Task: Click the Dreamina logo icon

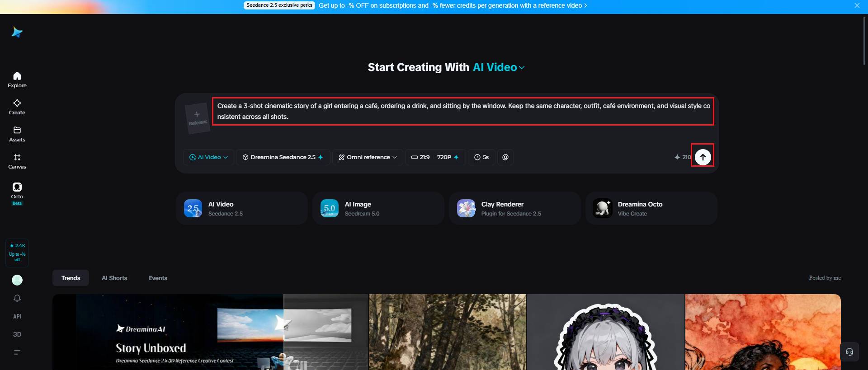Action: [x=17, y=32]
